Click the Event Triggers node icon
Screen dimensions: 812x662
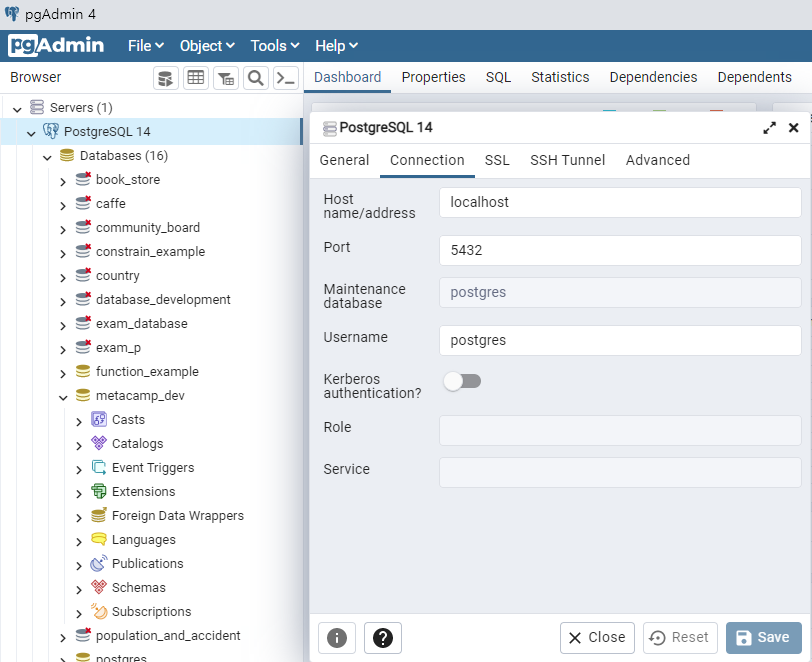(x=99, y=467)
